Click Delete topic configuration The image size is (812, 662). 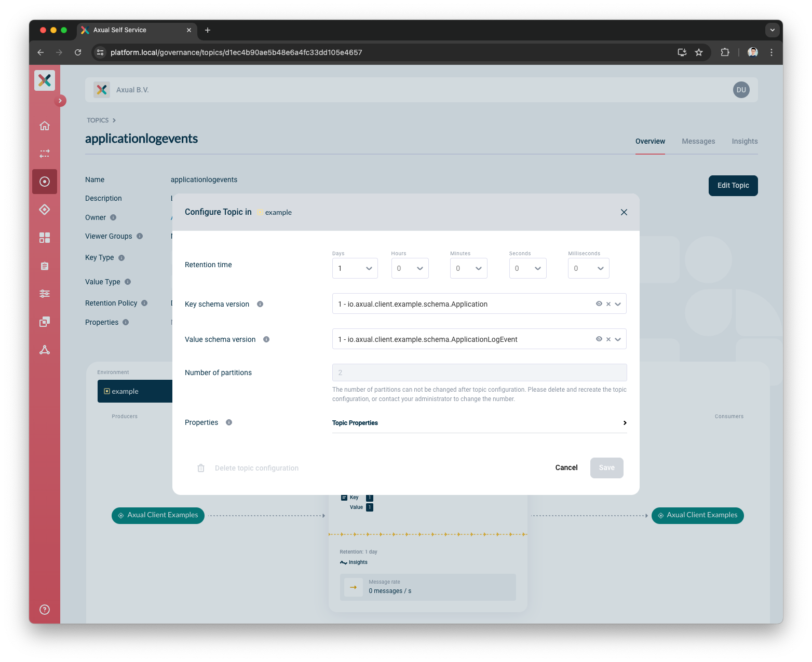[256, 468]
